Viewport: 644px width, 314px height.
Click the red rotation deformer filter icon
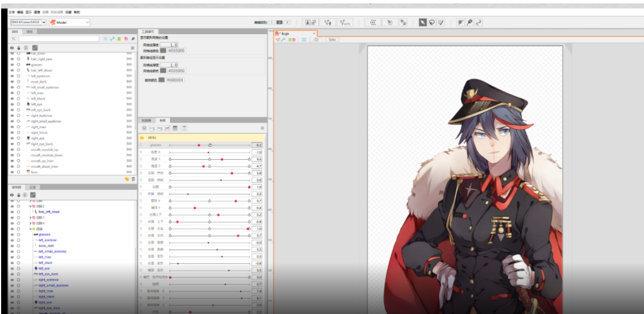click(127, 39)
